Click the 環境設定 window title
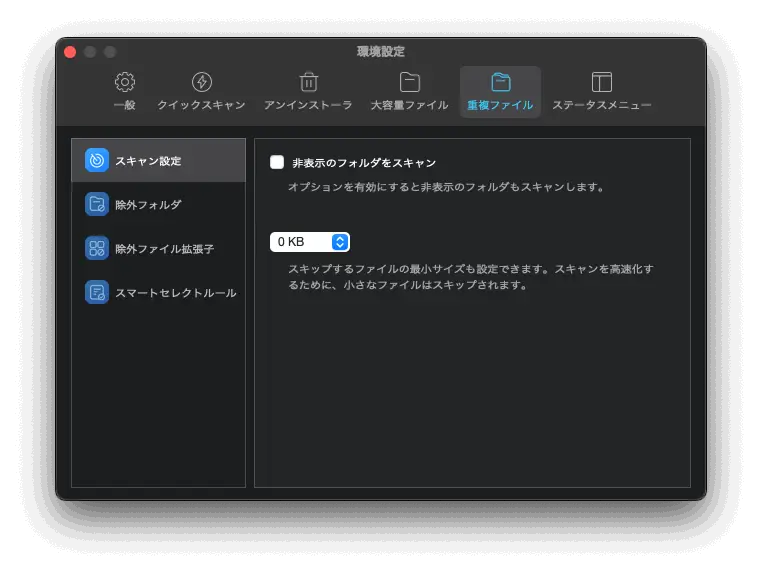 (381, 52)
